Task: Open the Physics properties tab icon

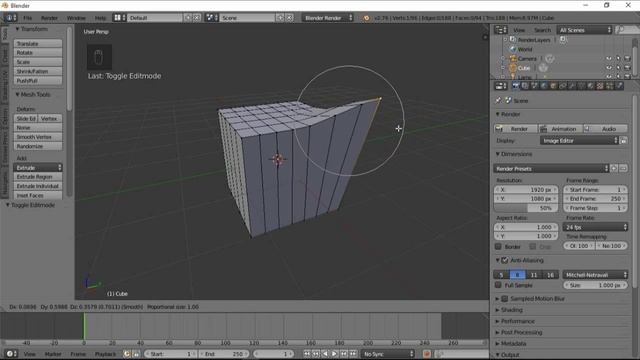Action: [619, 86]
